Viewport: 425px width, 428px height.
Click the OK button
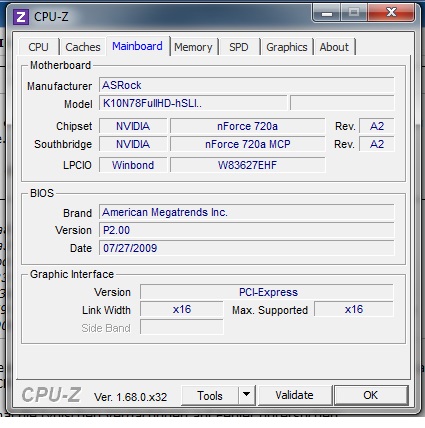(x=371, y=395)
